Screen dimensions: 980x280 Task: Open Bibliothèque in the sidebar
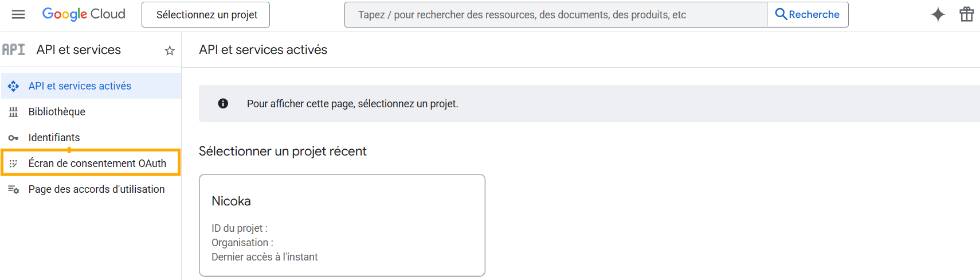coord(57,112)
